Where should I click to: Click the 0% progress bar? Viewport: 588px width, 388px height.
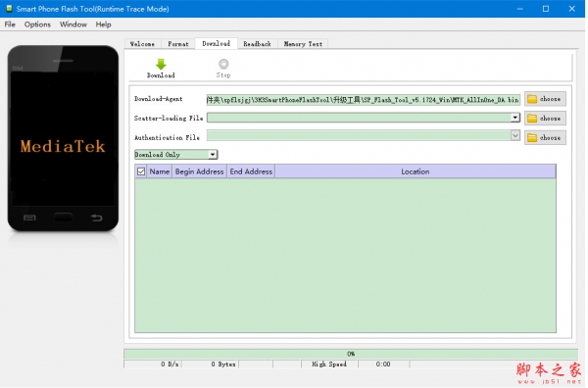click(x=351, y=354)
